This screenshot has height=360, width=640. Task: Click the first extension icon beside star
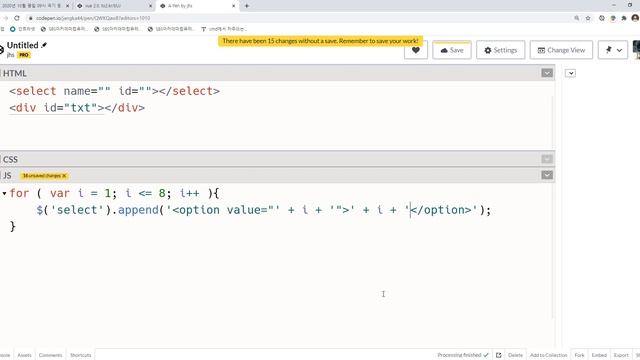[602, 18]
